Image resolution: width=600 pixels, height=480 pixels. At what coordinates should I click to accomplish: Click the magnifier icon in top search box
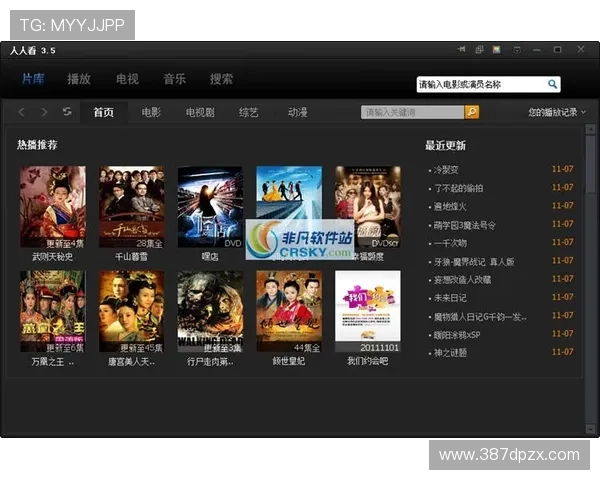[x=552, y=85]
